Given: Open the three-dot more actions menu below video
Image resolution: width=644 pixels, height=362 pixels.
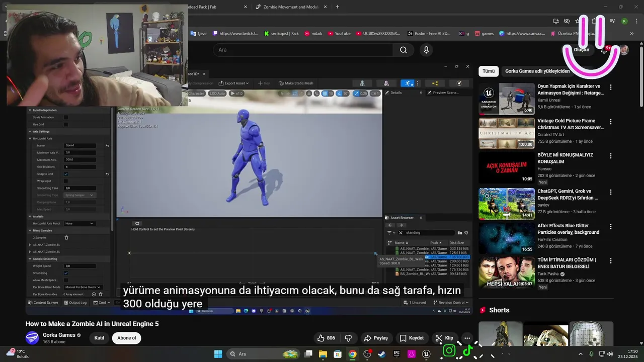Looking at the screenshot, I should point(467,338).
